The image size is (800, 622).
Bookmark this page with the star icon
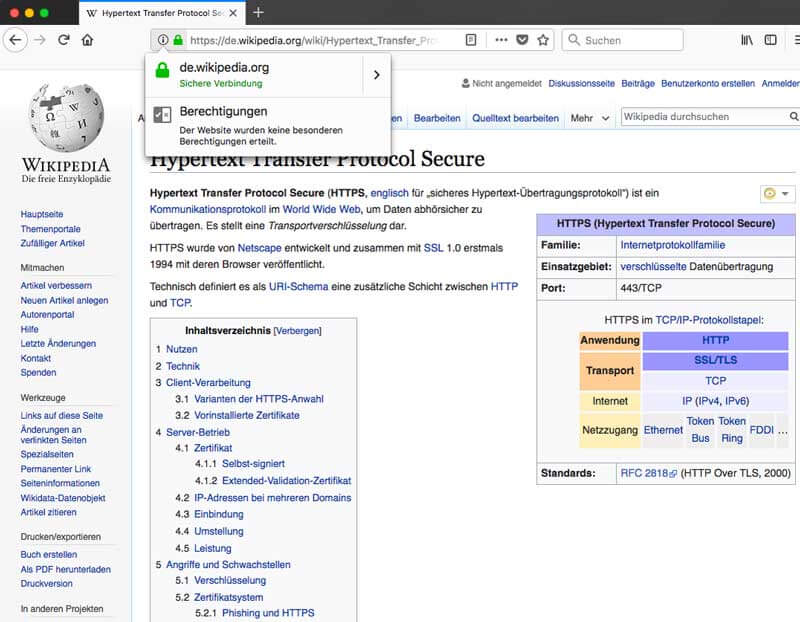click(543, 40)
